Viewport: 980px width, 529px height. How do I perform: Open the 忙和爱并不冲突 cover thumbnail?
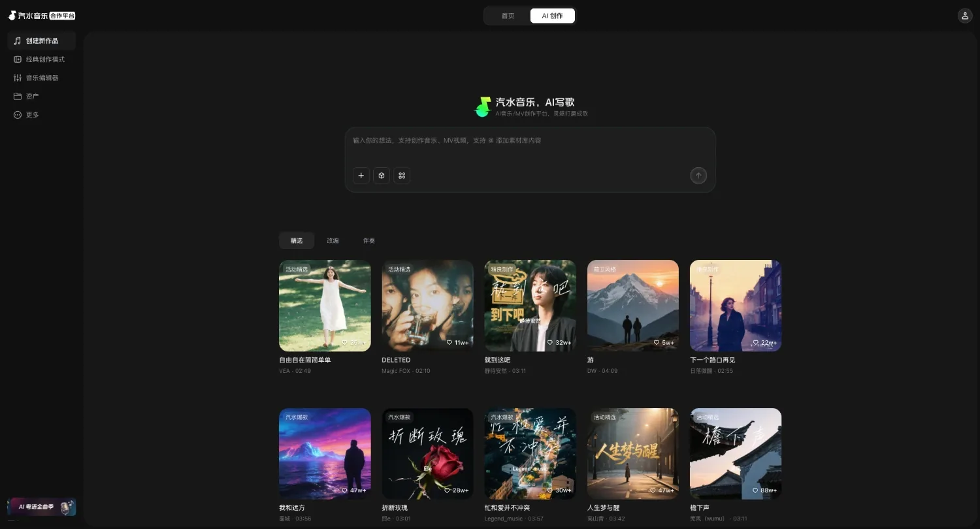531,454
